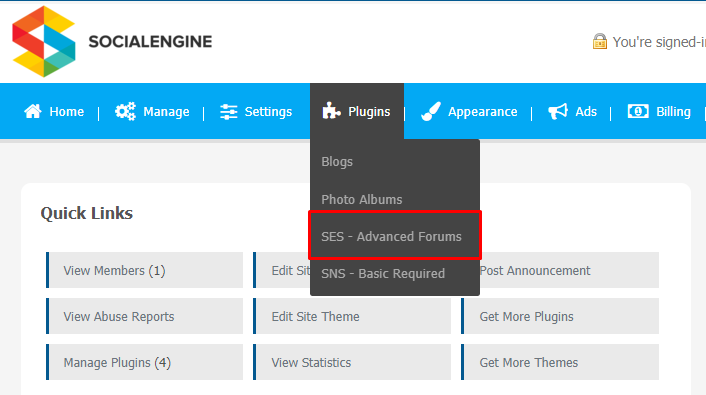Open View Members (1) quick link

145,270
